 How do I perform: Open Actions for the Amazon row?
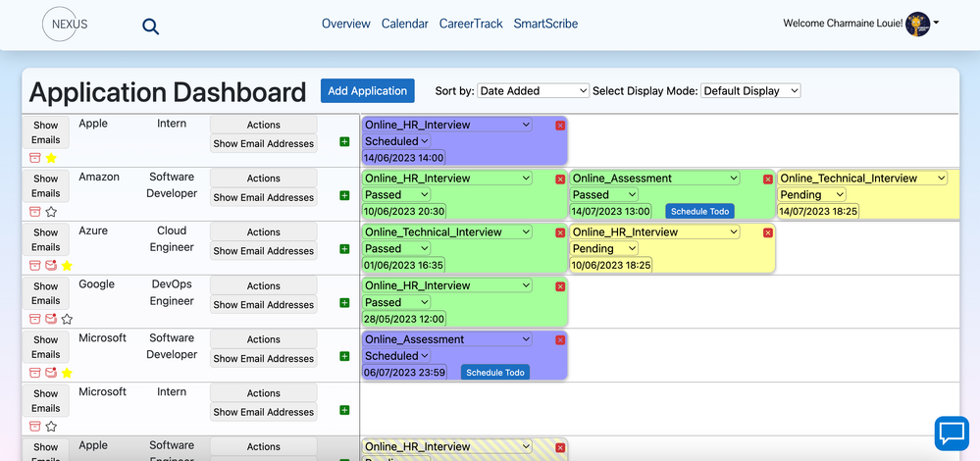point(264,179)
